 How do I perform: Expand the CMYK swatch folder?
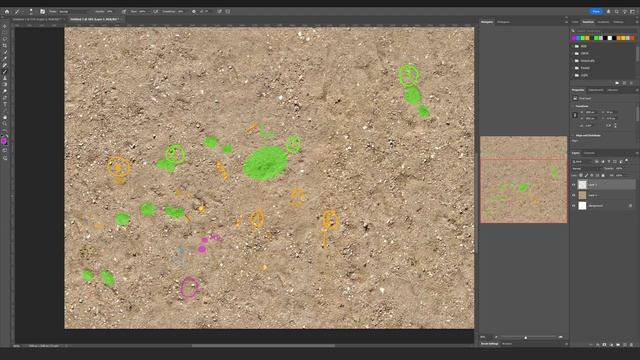(573, 53)
